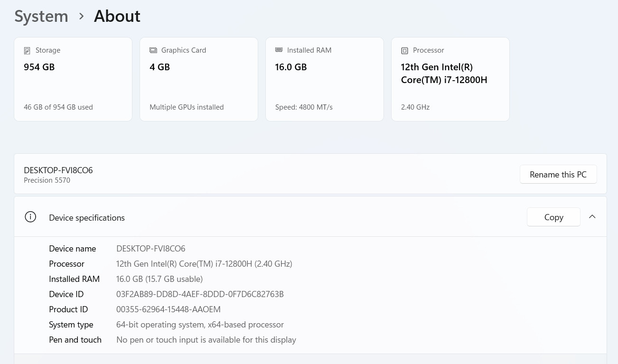Viewport: 618px width, 364px height.
Task: Go back to System in breadcrumb
Action: click(x=41, y=16)
